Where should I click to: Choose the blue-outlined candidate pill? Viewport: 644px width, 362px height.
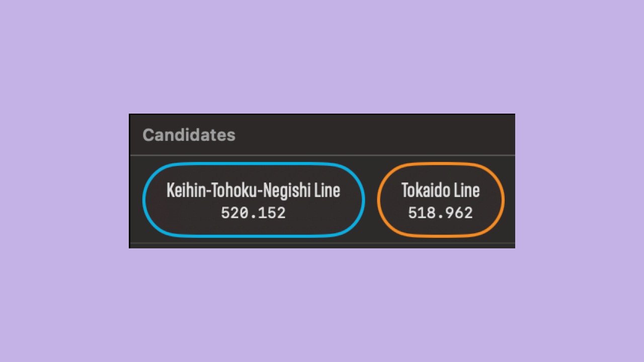[x=254, y=200]
